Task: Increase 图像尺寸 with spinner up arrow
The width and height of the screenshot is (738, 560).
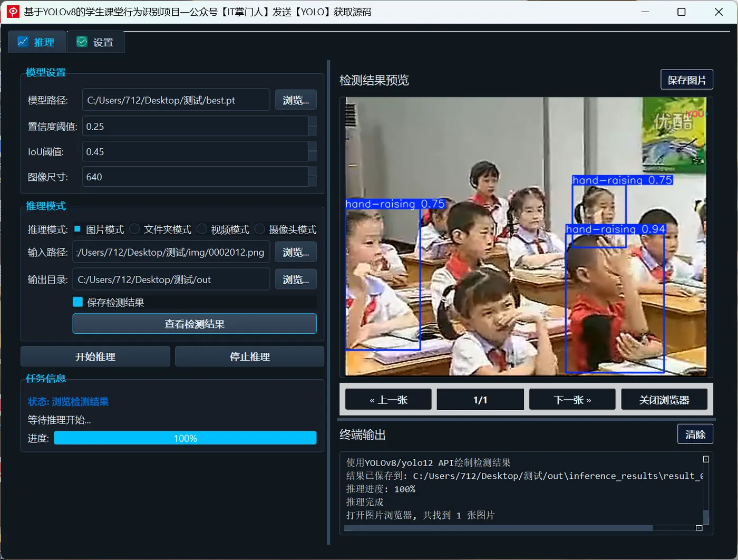Action: pyautogui.click(x=313, y=172)
